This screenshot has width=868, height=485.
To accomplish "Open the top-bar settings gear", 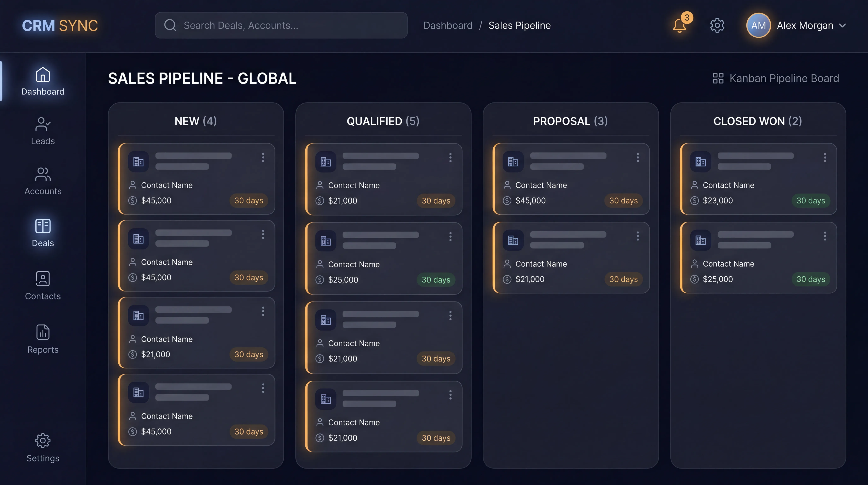I will 717,25.
